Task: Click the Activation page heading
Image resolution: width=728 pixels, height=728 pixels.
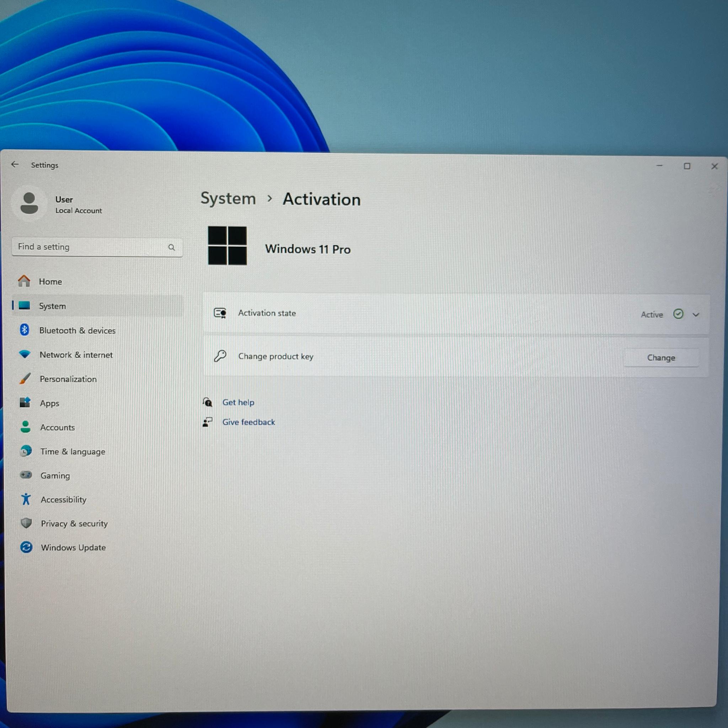Action: 321,199
